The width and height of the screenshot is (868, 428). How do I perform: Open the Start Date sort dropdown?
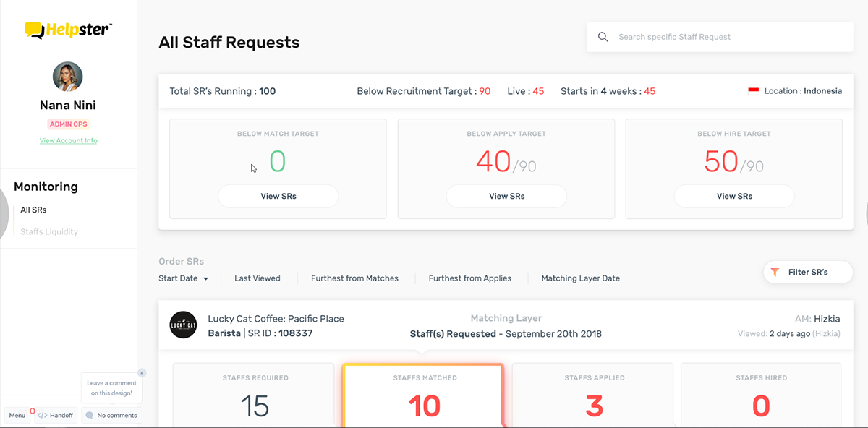[184, 278]
